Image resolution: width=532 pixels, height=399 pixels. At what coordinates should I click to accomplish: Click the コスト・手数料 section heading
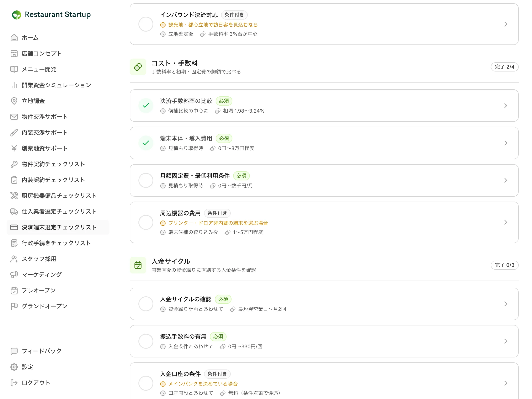click(174, 63)
